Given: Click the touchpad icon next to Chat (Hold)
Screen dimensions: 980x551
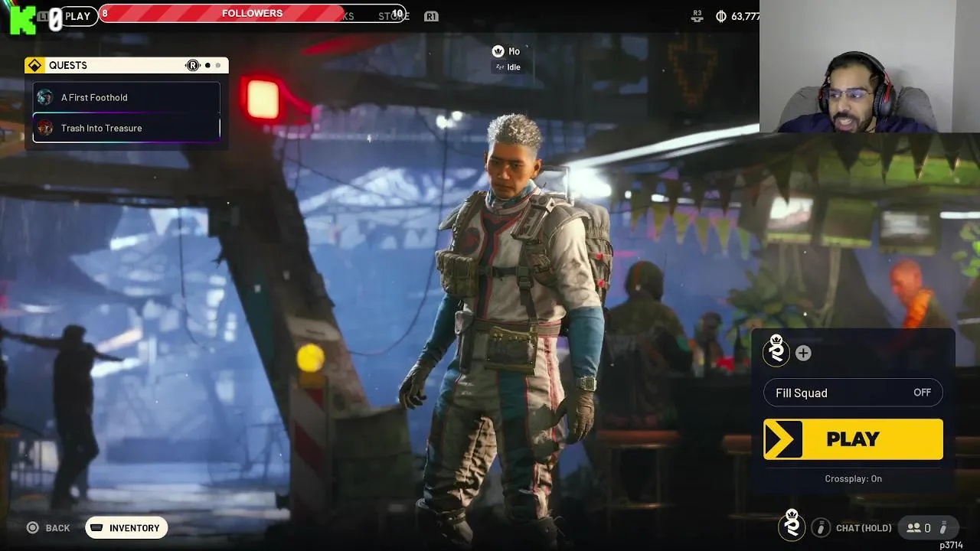Looking at the screenshot, I should click(821, 527).
